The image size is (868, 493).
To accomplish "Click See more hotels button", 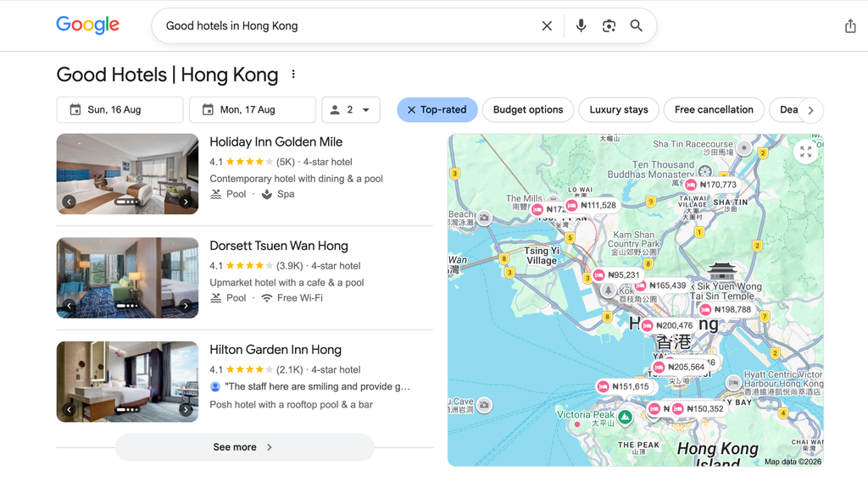I will click(x=245, y=447).
